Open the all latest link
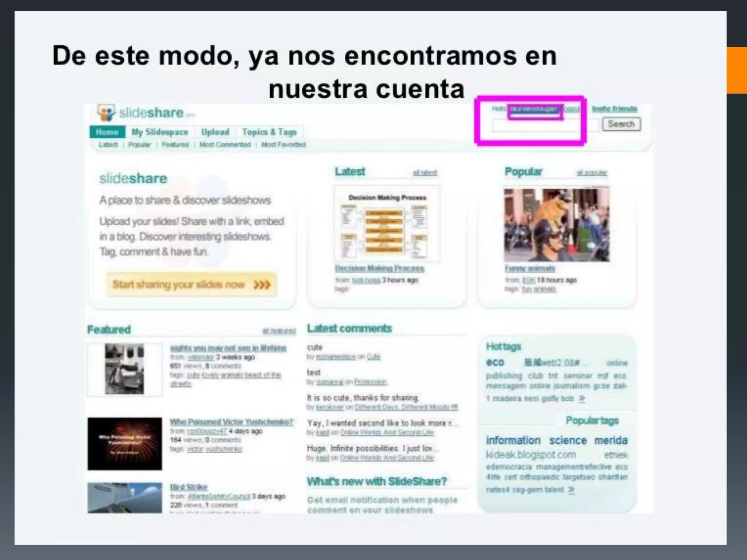Viewport: 747px width, 560px height. pos(425,172)
